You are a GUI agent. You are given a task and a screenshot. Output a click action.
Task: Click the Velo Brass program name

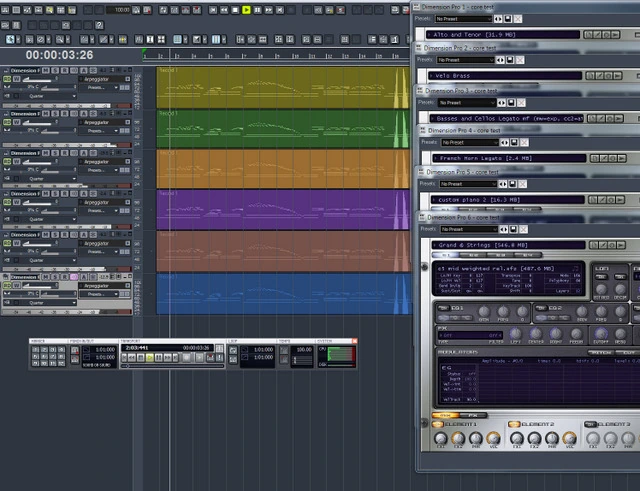452,76
